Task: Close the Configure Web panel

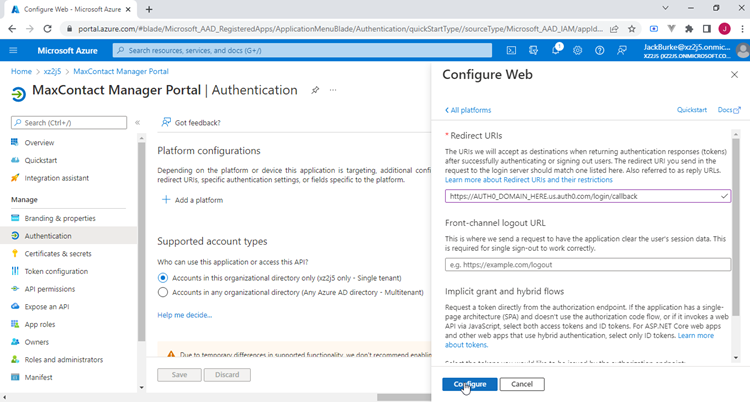Action: point(734,75)
